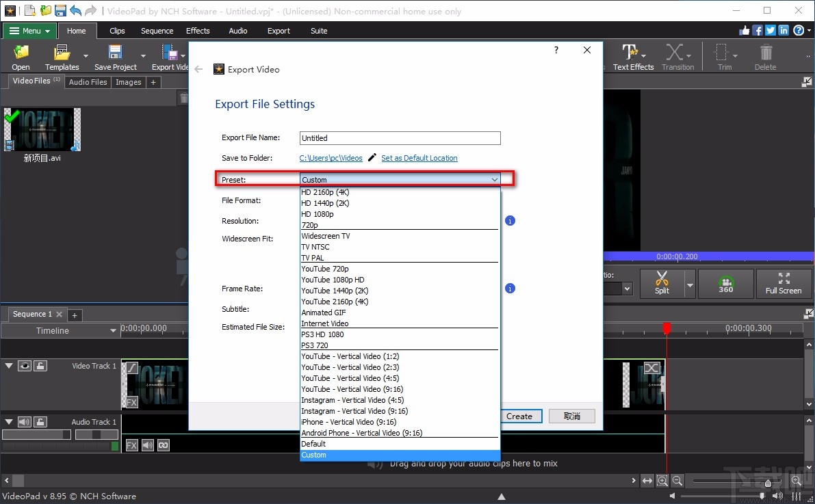Click the thumbs-up like icon

click(745, 31)
